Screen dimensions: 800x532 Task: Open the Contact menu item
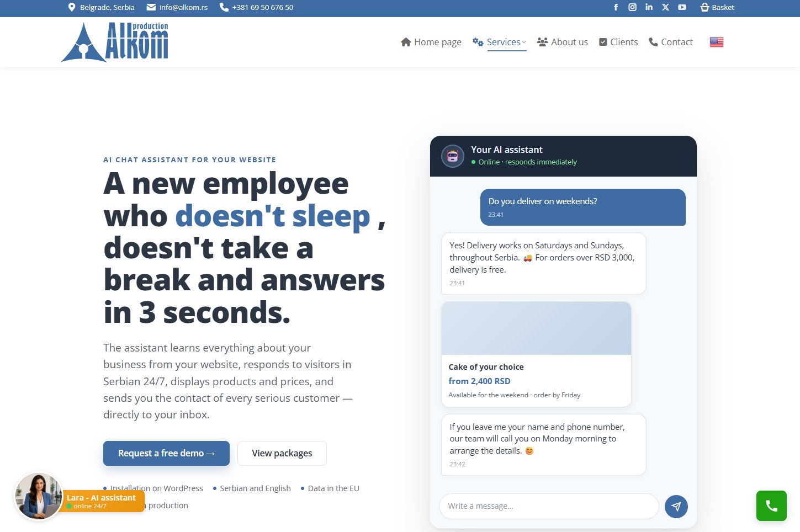pyautogui.click(x=671, y=42)
